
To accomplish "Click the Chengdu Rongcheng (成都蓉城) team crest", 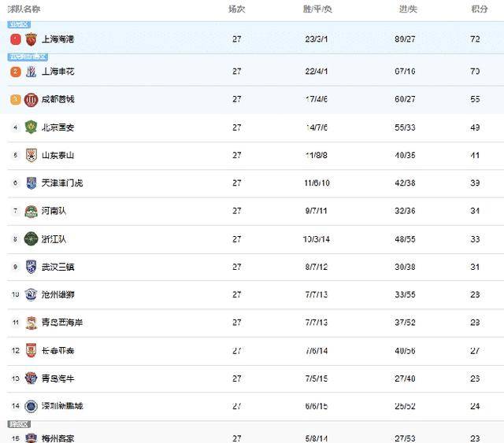I will (x=31, y=100).
